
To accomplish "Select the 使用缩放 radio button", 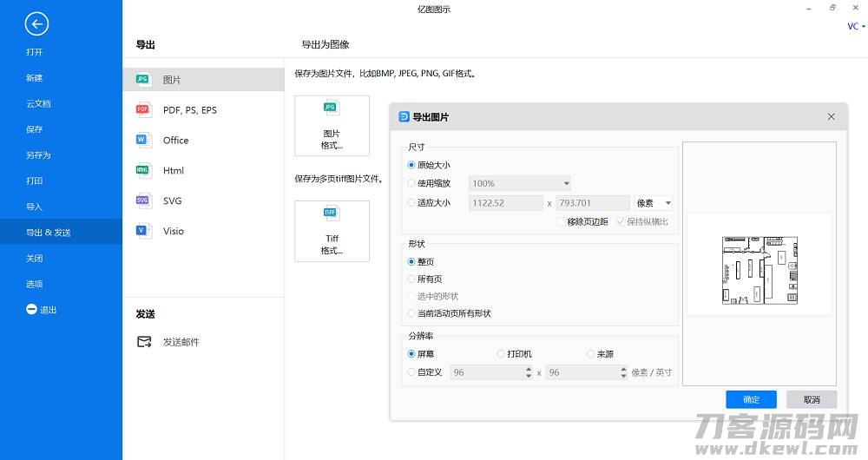I will (x=411, y=183).
